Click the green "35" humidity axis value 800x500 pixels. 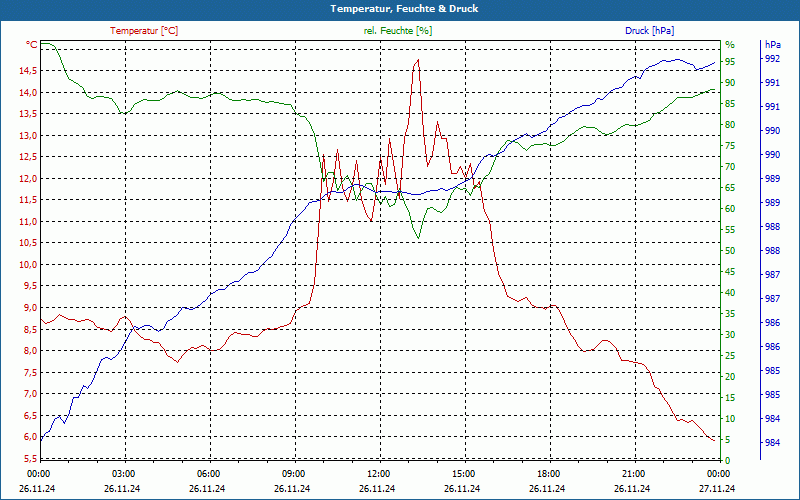(x=730, y=314)
